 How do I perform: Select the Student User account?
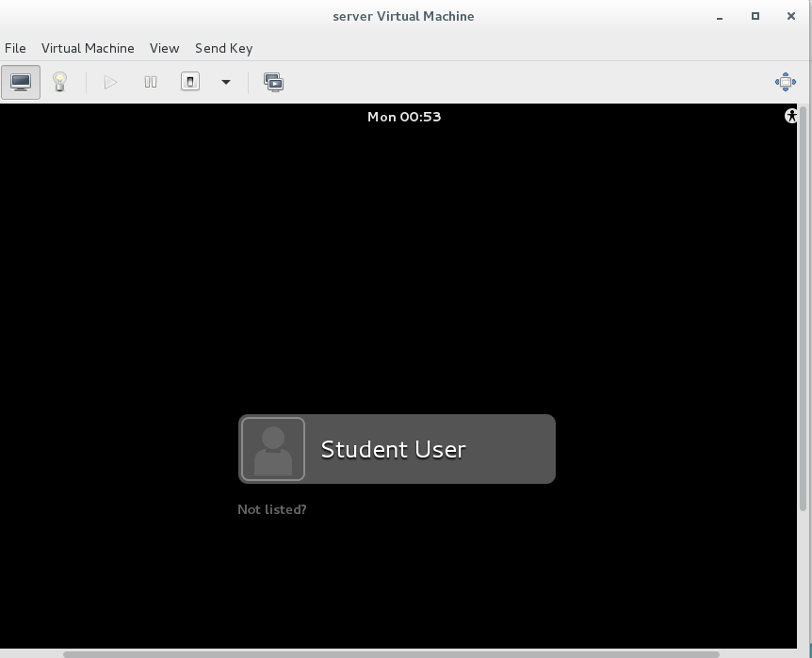394,449
